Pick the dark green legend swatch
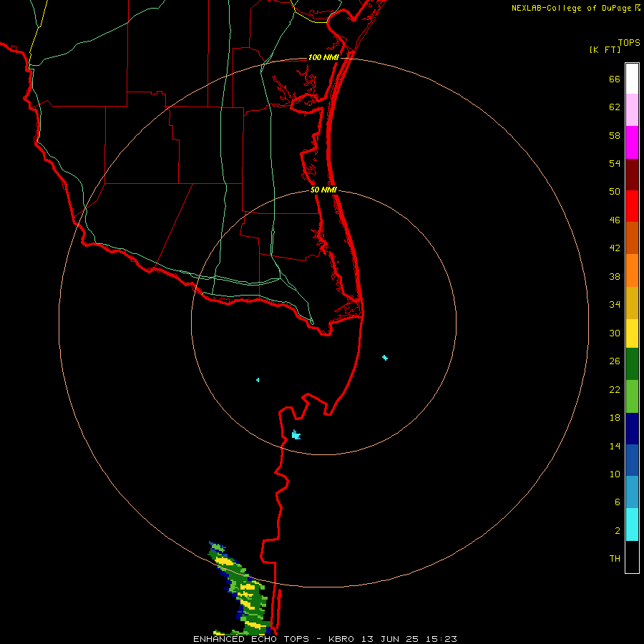This screenshot has width=644, height=644. pos(632,364)
